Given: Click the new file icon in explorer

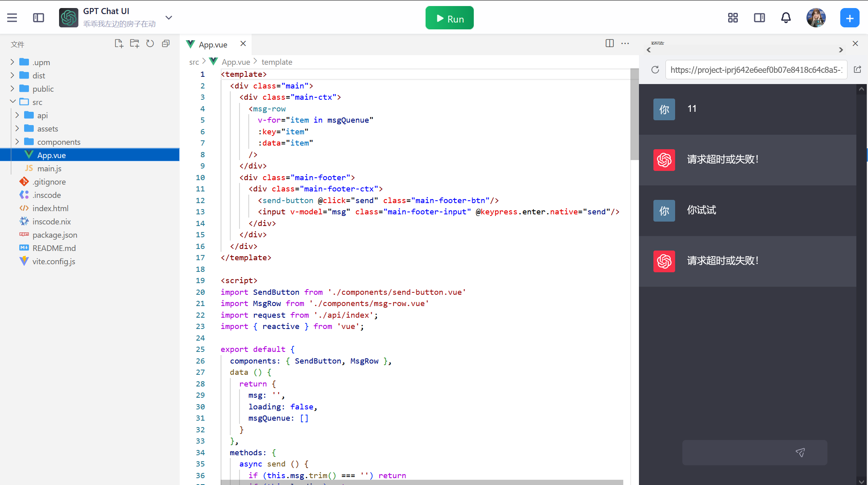Looking at the screenshot, I should (x=119, y=44).
